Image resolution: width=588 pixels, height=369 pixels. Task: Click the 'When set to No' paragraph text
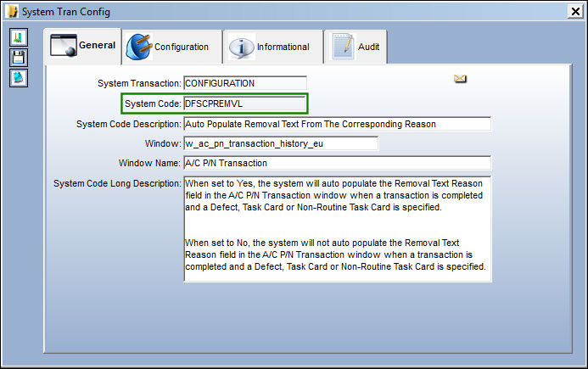point(335,254)
